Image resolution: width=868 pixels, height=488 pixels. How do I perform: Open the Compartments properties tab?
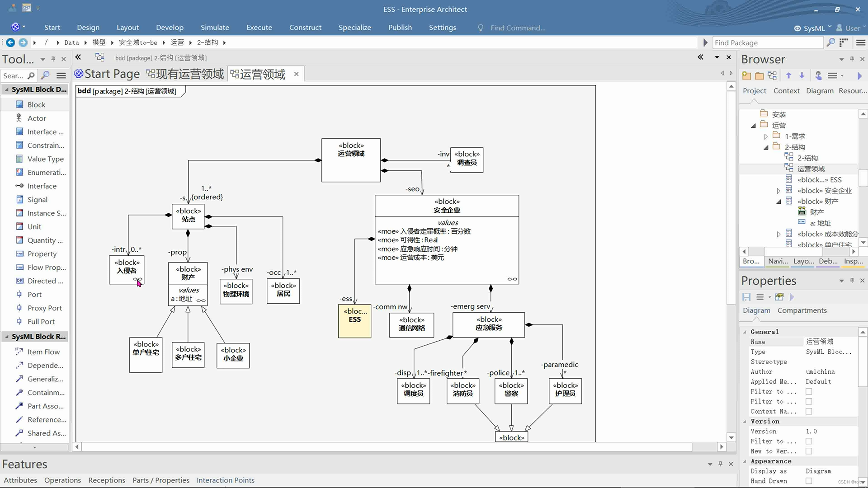point(802,310)
